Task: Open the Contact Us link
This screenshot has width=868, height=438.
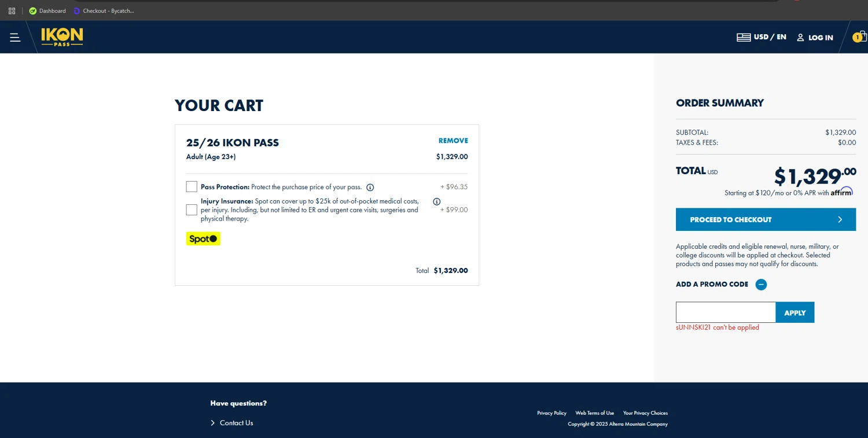Action: pos(236,423)
